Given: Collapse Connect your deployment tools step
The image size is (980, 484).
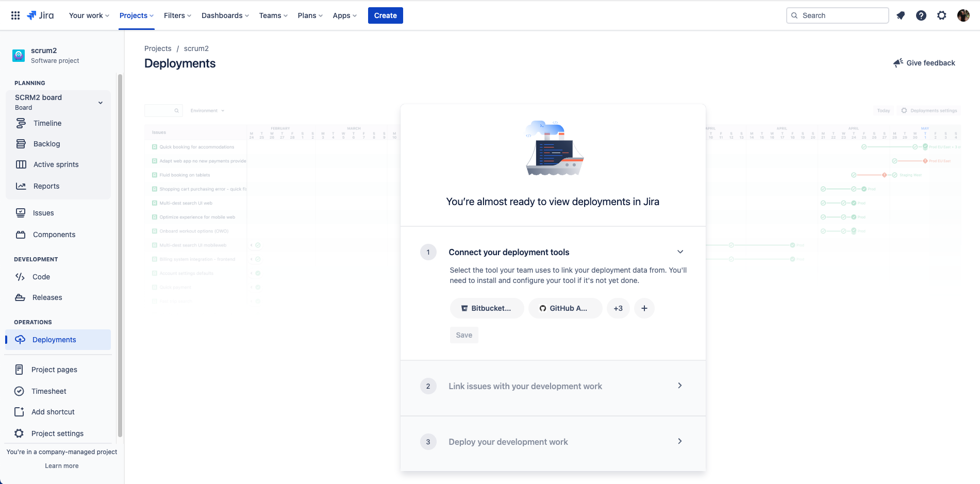Looking at the screenshot, I should [x=680, y=252].
